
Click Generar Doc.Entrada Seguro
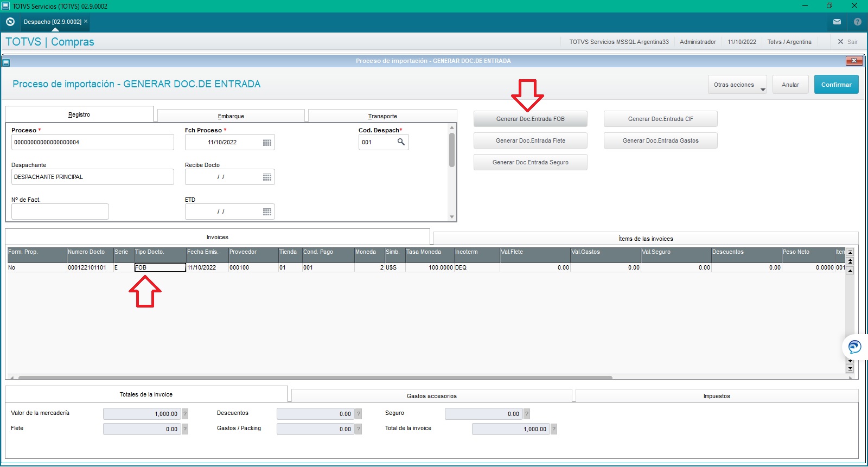(x=530, y=162)
